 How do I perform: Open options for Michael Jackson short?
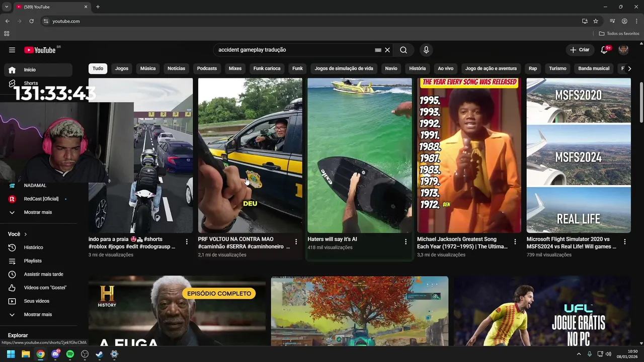515,242
